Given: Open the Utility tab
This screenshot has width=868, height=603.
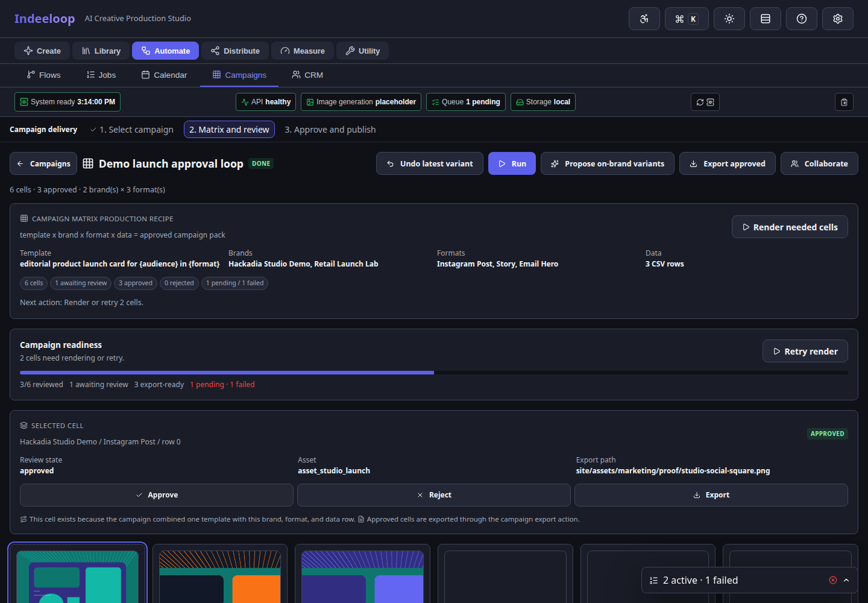Looking at the screenshot, I should point(362,51).
